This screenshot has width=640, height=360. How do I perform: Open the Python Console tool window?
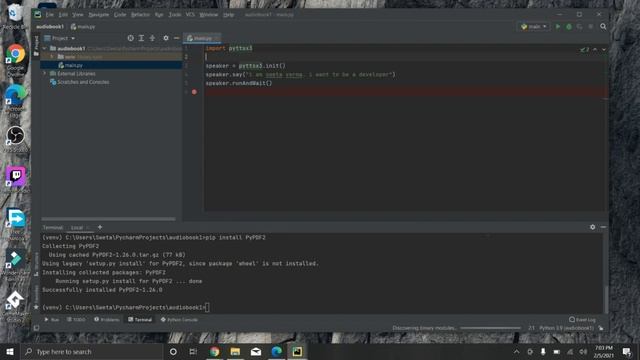(x=179, y=320)
